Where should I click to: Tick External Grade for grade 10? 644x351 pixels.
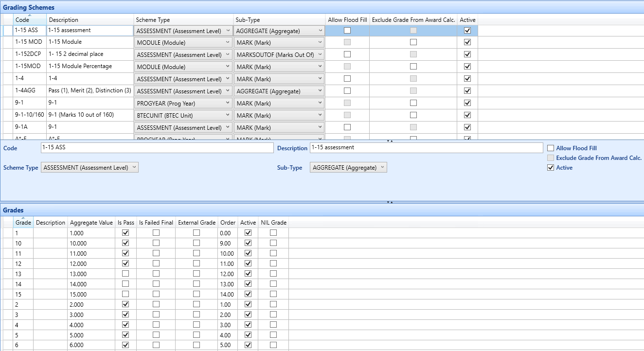click(x=197, y=243)
